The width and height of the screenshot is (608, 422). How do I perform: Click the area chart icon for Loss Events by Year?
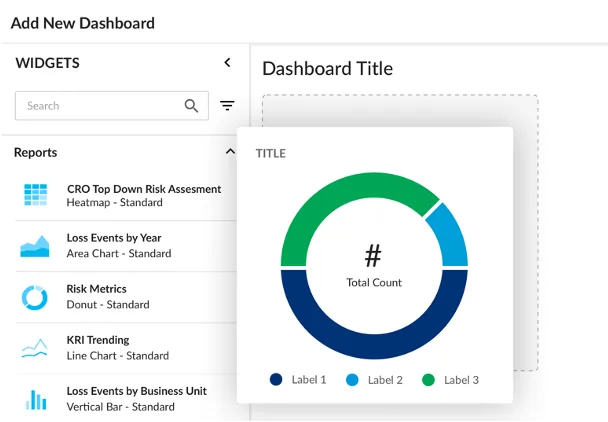pos(35,246)
